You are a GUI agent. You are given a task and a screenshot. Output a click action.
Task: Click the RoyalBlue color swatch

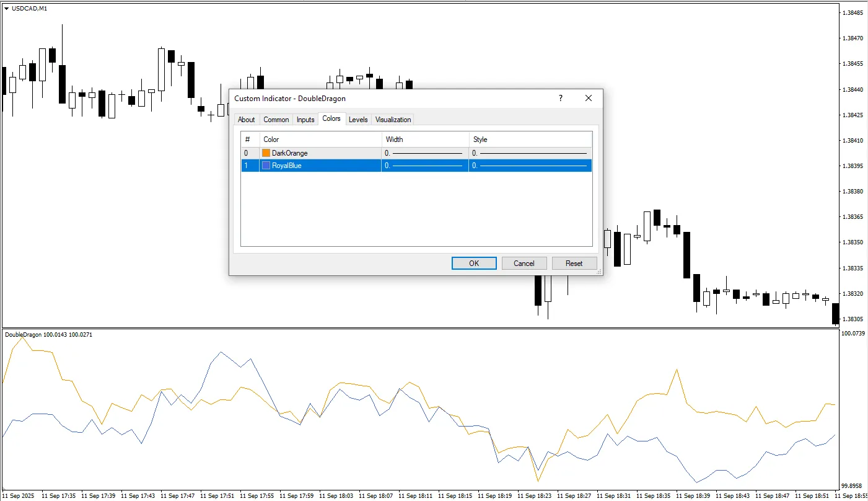point(266,166)
